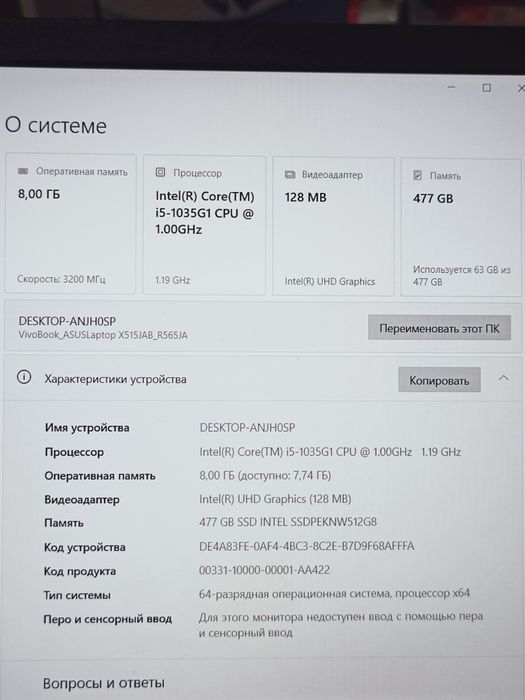Select the Intel(R) UHD Graphics (128 MB) value
This screenshot has width=525, height=700.
tap(275, 499)
